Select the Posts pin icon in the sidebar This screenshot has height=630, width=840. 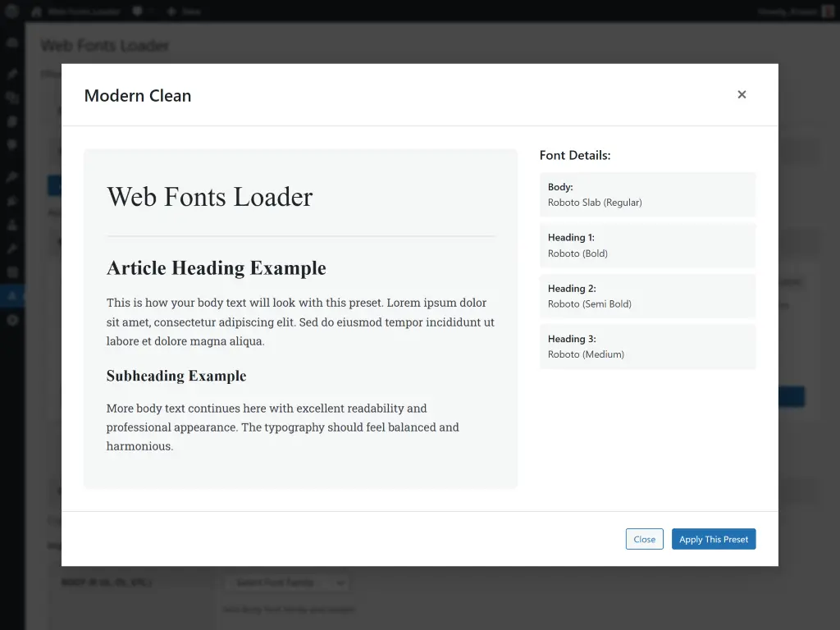(x=11, y=73)
